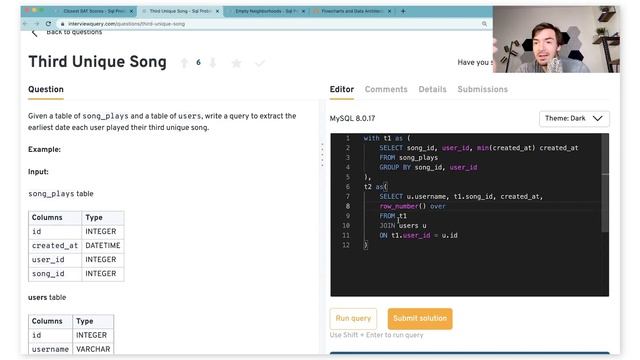Click the back chevron beside Back to questions
Viewport: 640px width, 360px height.
[35, 33]
